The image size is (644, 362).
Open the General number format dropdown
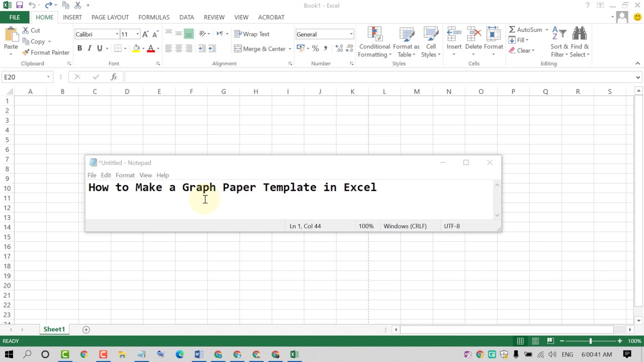(351, 34)
